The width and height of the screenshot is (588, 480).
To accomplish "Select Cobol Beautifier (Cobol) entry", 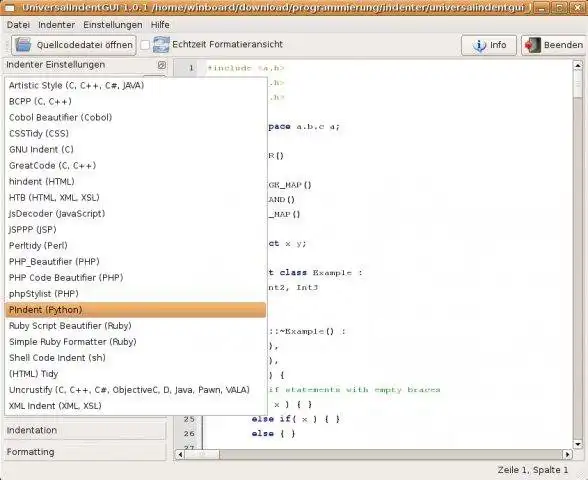I will [x=136, y=117].
